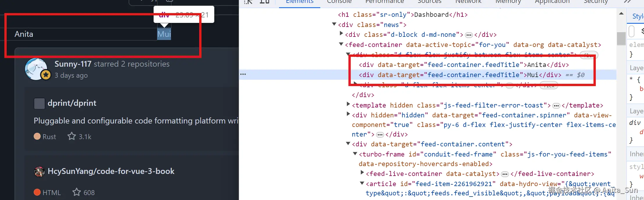Viewport: 644px width, 200px height.
Task: Expand the feed-live-container node
Action: pos(362,172)
